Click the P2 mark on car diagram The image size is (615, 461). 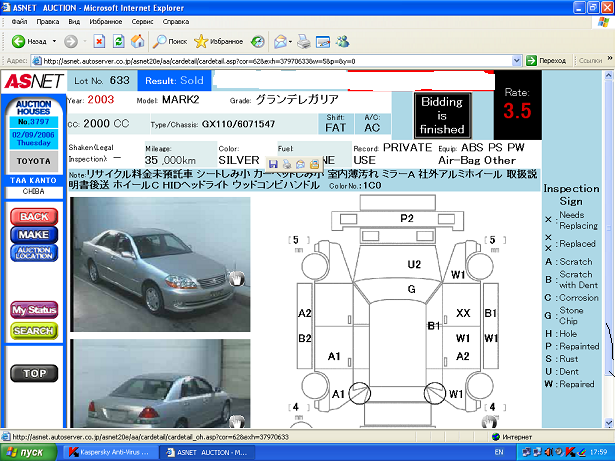[x=407, y=218]
